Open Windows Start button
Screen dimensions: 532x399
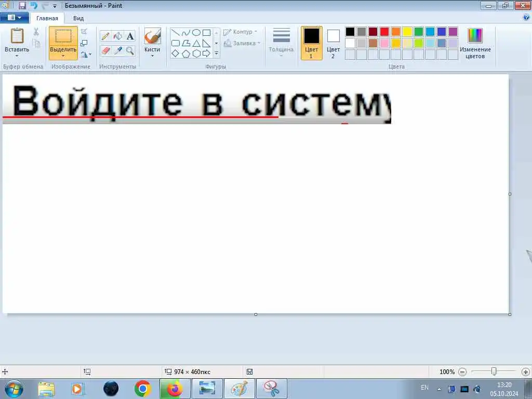pos(14,389)
